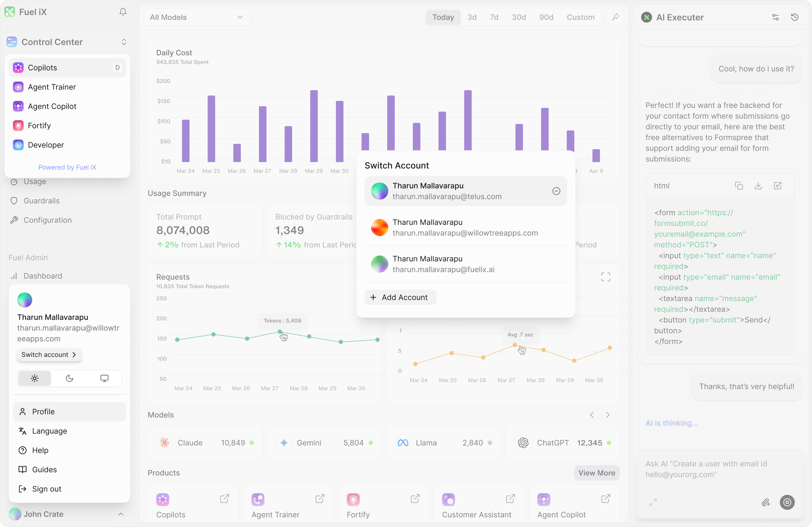Open the All Models dropdown
This screenshot has width=812, height=527.
tap(197, 17)
